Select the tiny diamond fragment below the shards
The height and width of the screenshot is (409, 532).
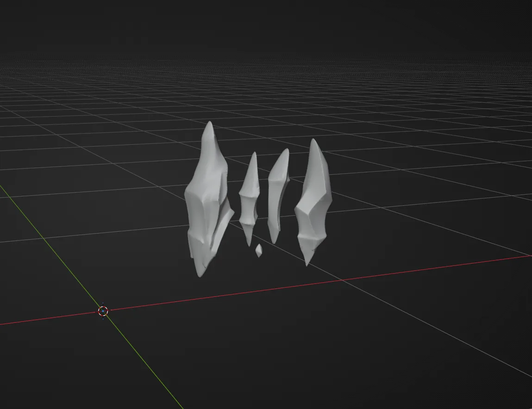click(259, 251)
